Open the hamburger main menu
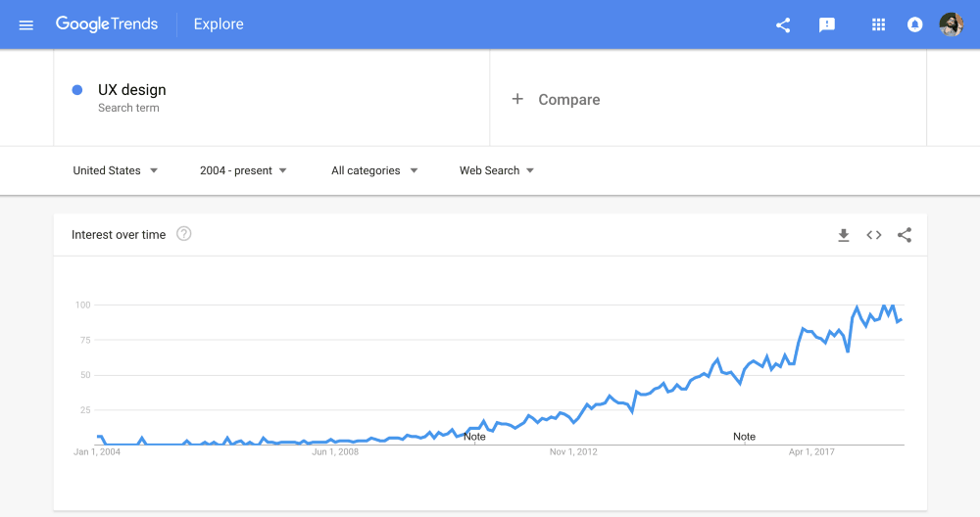Screen dimensions: 980x517 tap(25, 25)
